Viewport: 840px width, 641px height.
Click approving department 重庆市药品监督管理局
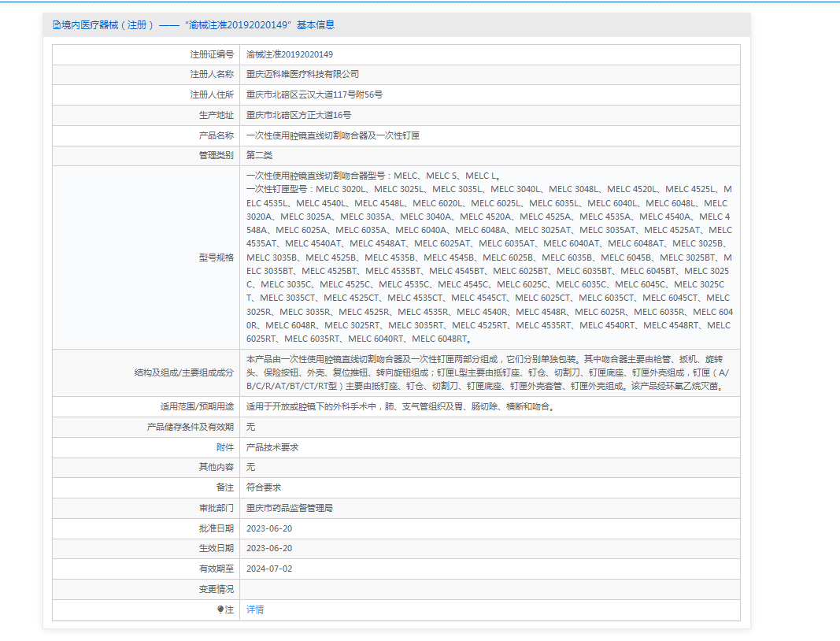pyautogui.click(x=289, y=508)
